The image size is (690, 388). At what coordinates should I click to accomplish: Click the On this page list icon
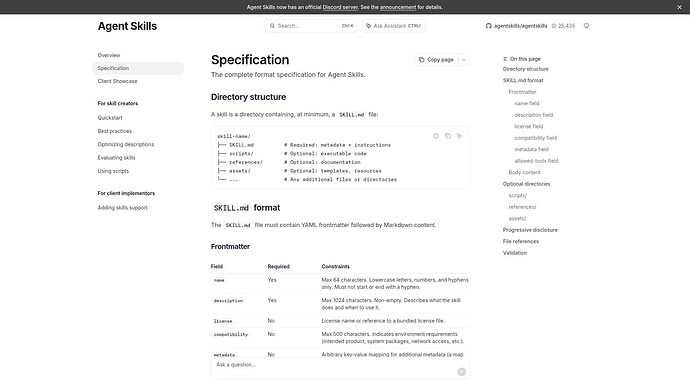pos(505,59)
